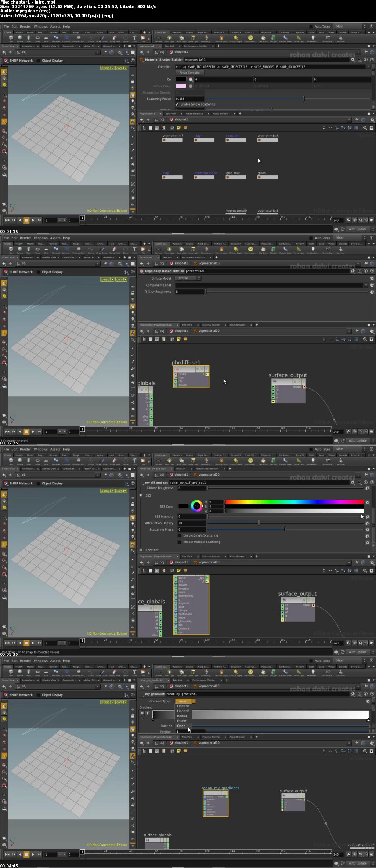376x868 pixels.
Task: Click sticky note icon in 00:01:15 network toolbar
Action: click(x=179, y=128)
